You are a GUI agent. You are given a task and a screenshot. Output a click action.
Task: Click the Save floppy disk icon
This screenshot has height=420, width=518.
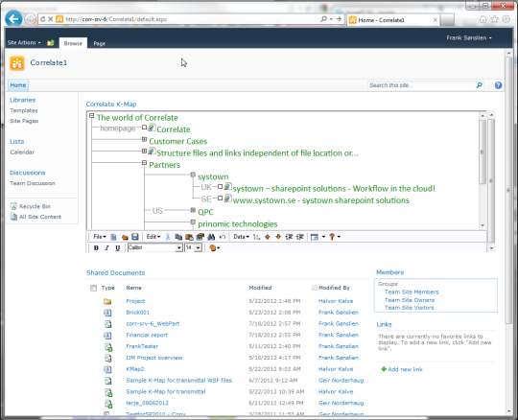135,237
